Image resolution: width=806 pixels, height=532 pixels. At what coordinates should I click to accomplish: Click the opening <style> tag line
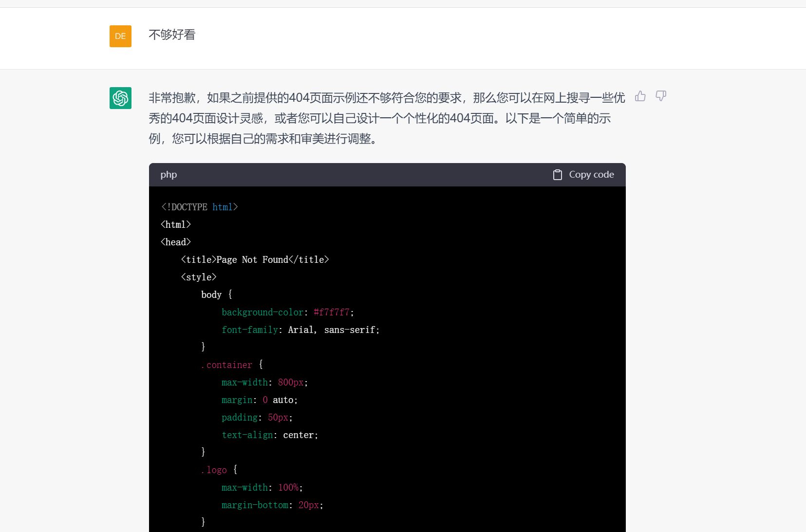(199, 277)
